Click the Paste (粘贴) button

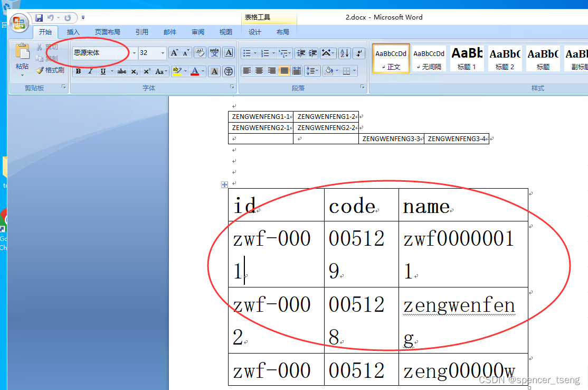point(21,55)
